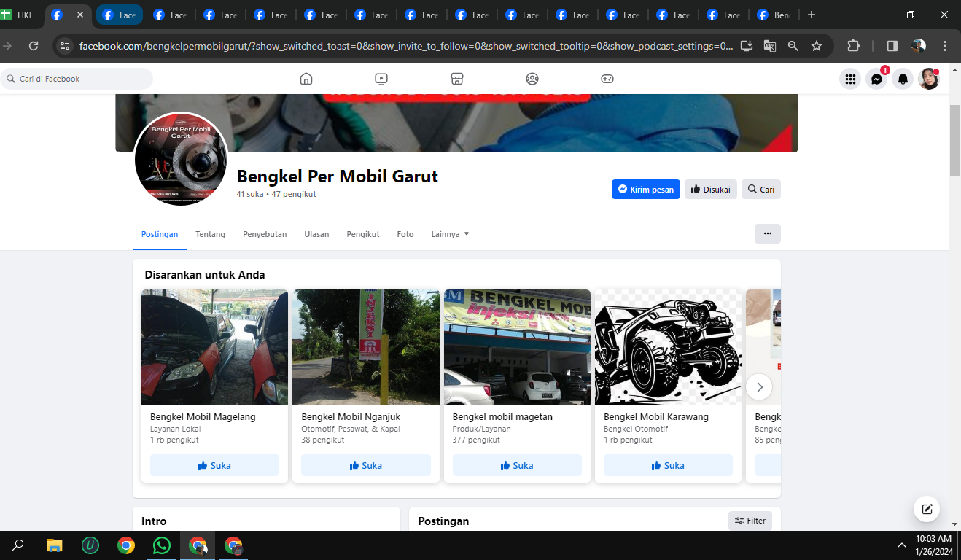Image resolution: width=961 pixels, height=560 pixels.
Task: Open Bengkel Mobil Nganjuk page link
Action: pos(351,417)
